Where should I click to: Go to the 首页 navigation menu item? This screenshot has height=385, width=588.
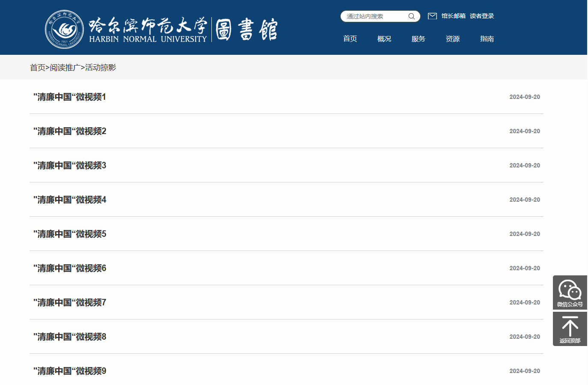click(350, 39)
